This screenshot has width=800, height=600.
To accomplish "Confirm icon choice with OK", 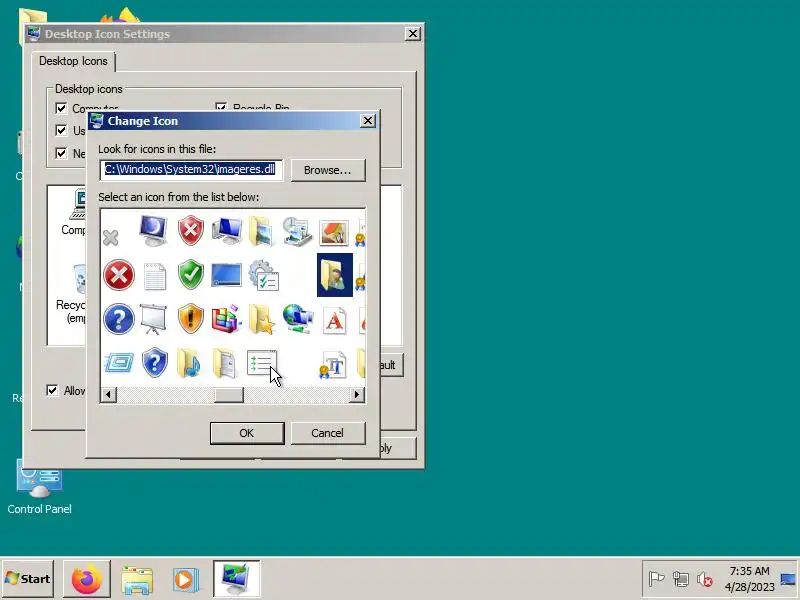I will [x=247, y=433].
